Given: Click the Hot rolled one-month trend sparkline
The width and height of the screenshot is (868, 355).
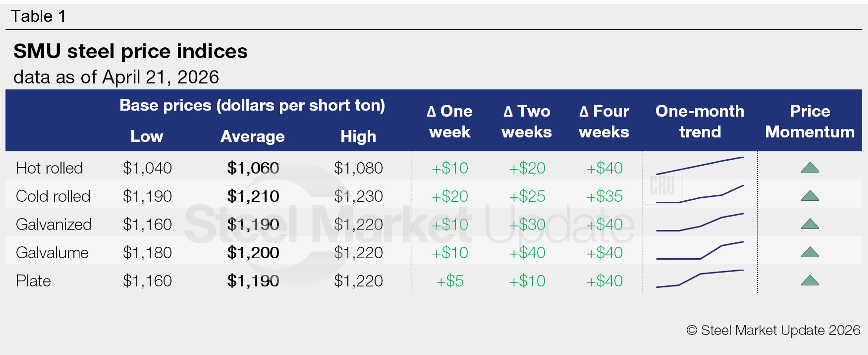Looking at the screenshot, I should [x=700, y=166].
